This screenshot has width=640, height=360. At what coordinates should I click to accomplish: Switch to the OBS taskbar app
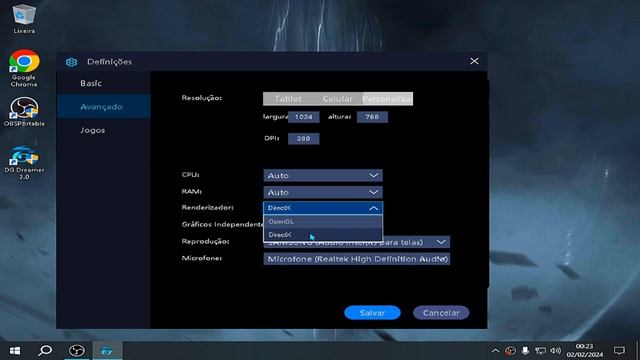point(77,351)
